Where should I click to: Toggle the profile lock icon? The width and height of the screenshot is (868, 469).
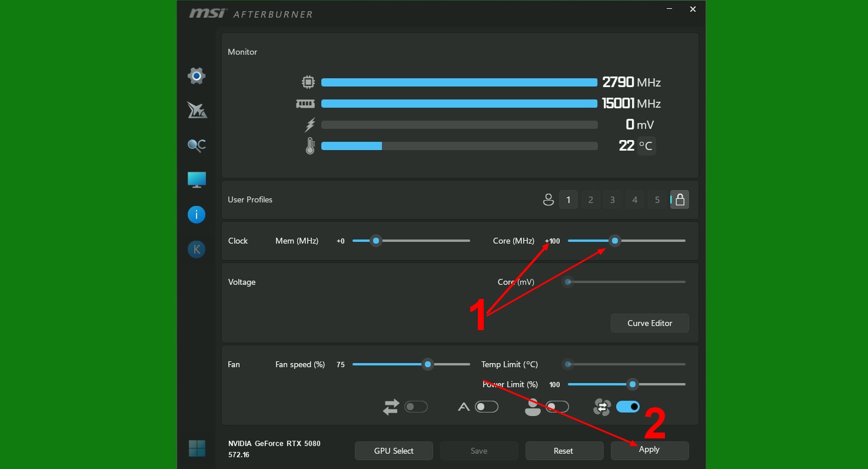[680, 200]
